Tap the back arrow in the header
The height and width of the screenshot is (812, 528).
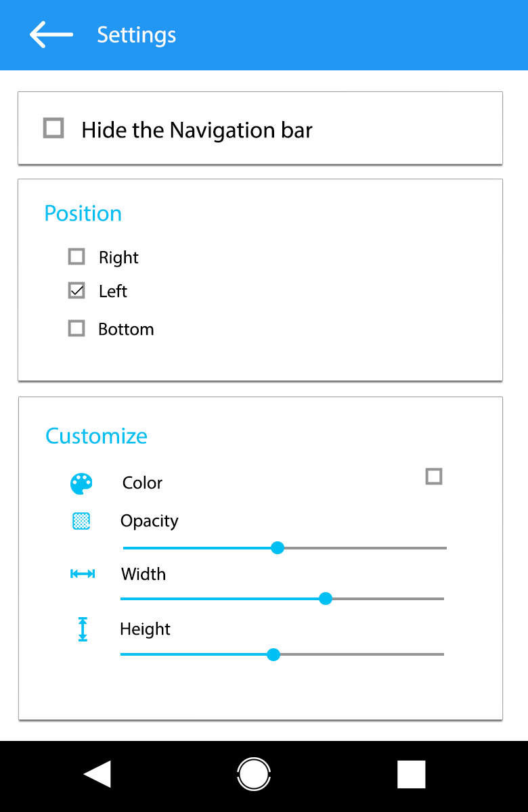coord(51,35)
